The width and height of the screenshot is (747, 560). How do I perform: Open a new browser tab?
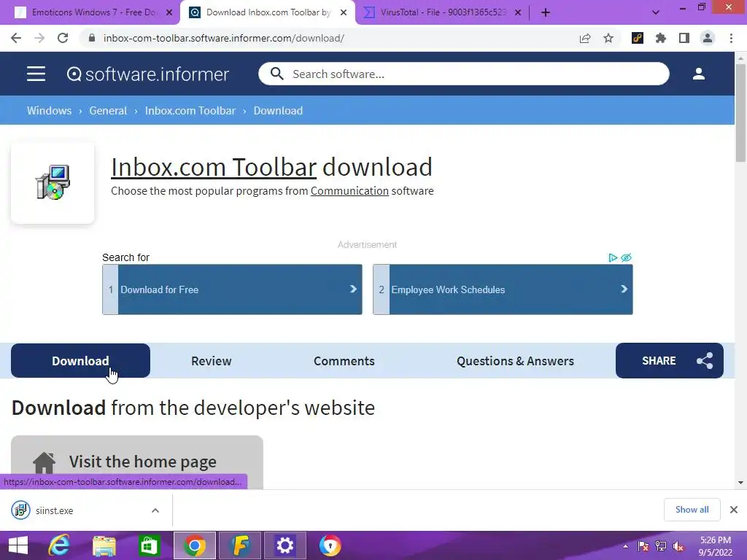pos(546,12)
